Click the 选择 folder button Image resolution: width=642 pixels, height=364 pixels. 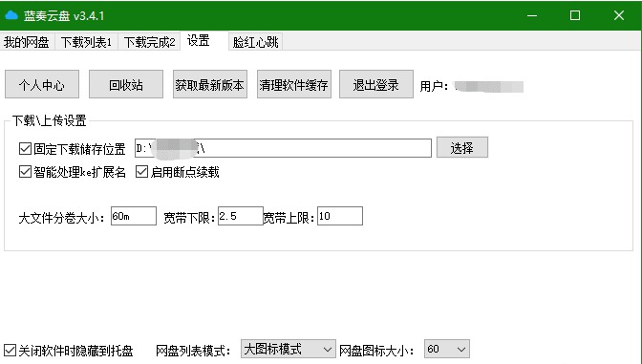coord(461,147)
